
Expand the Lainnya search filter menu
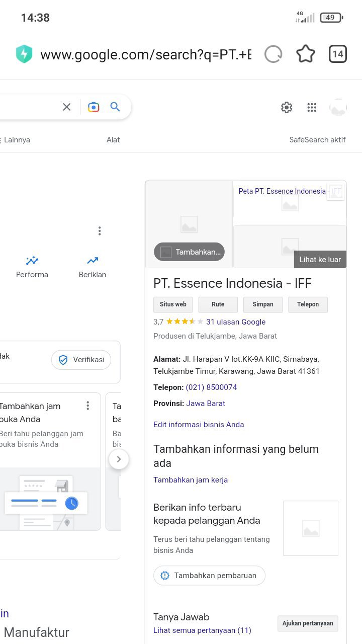(x=16, y=140)
